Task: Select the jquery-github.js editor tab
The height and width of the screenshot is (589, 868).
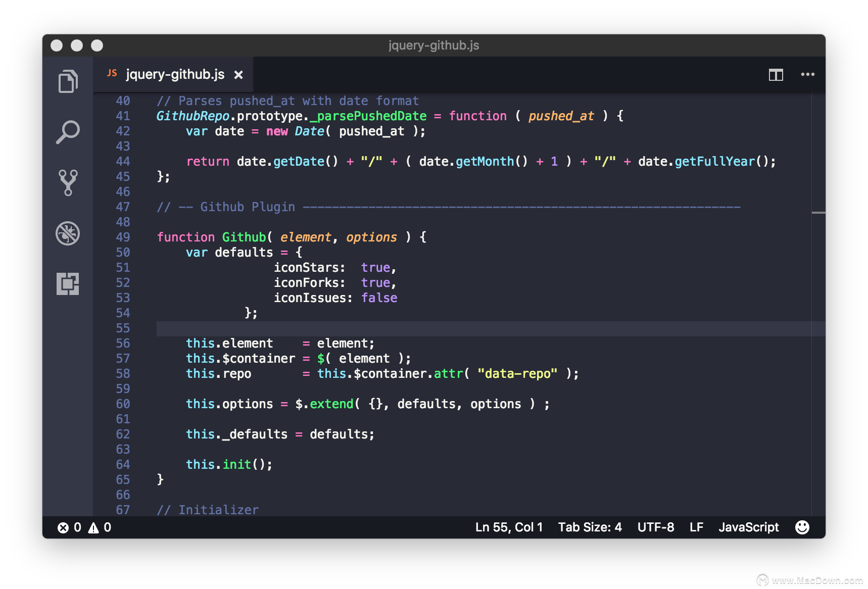Action: (173, 74)
